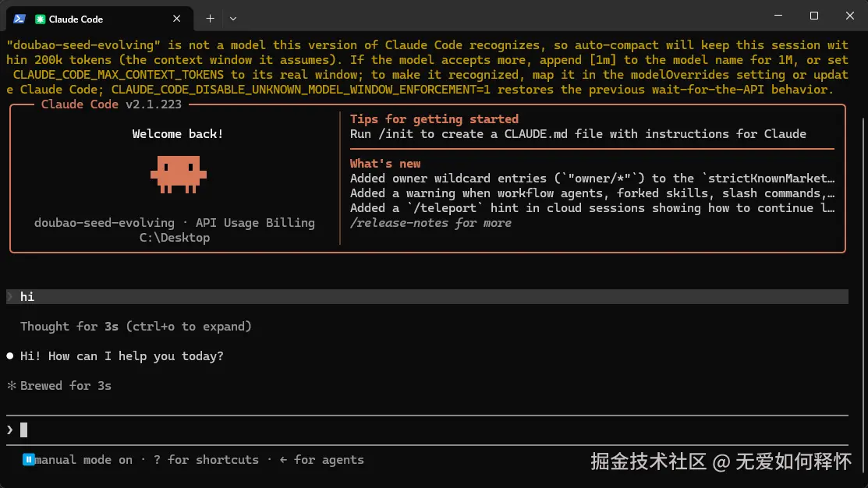Click the 'What's new' heading
Viewport: 868px width, 488px height.
pyautogui.click(x=384, y=164)
